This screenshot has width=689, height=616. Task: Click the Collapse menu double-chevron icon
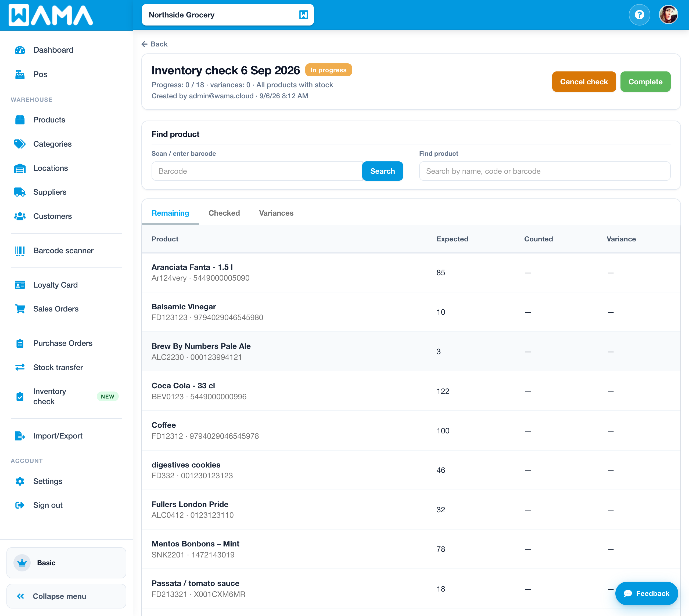[21, 596]
